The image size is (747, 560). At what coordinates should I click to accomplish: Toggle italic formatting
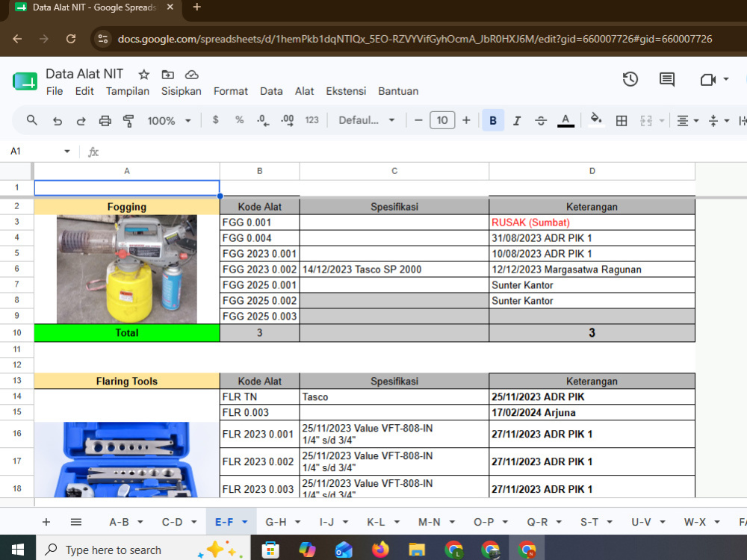517,120
